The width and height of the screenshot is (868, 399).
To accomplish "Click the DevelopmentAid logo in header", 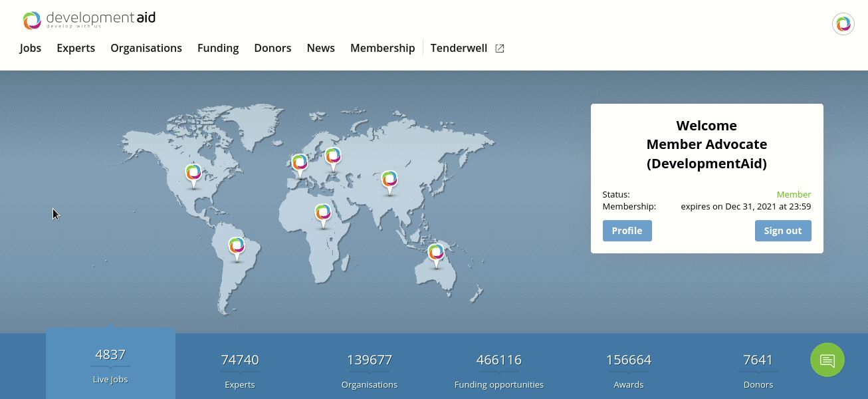I will coord(88,20).
